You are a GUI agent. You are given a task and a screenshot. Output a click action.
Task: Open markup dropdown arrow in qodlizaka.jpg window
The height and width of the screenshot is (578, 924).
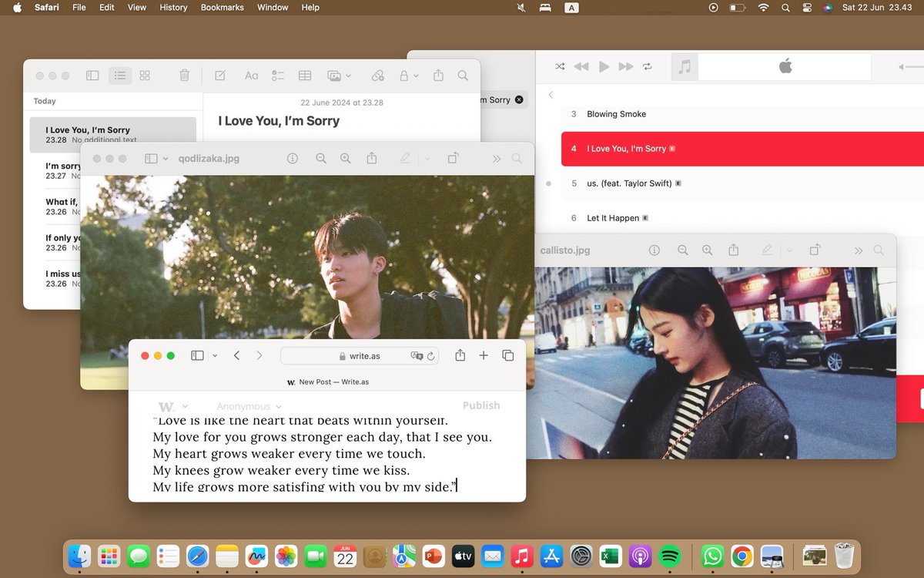427,159
